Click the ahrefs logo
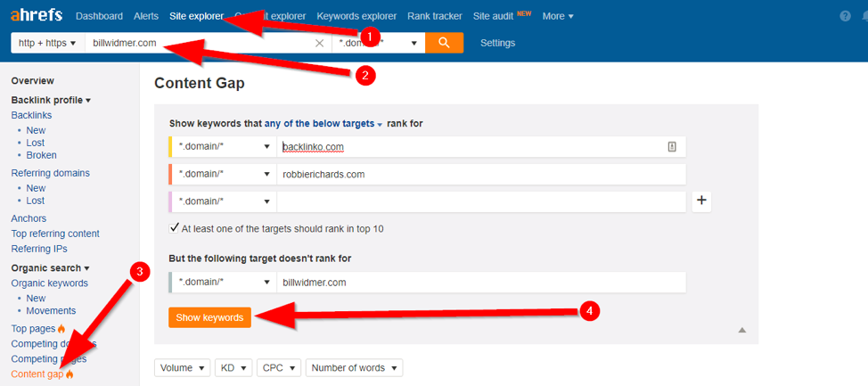 click(x=37, y=15)
